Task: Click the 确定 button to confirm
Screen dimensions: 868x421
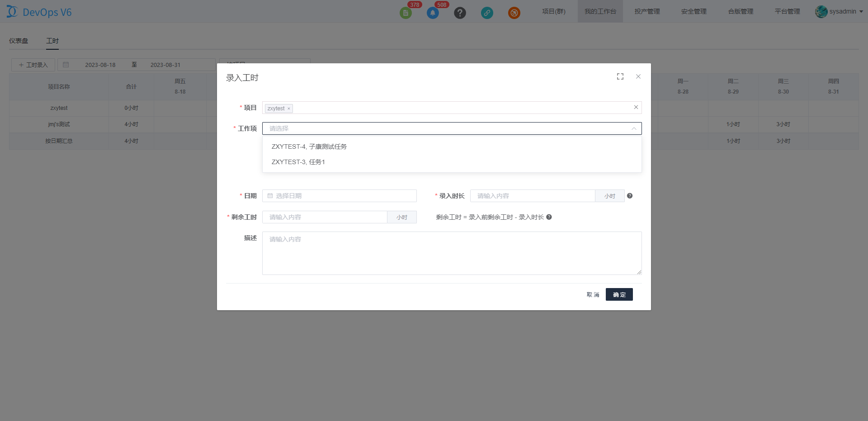Action: [619, 294]
